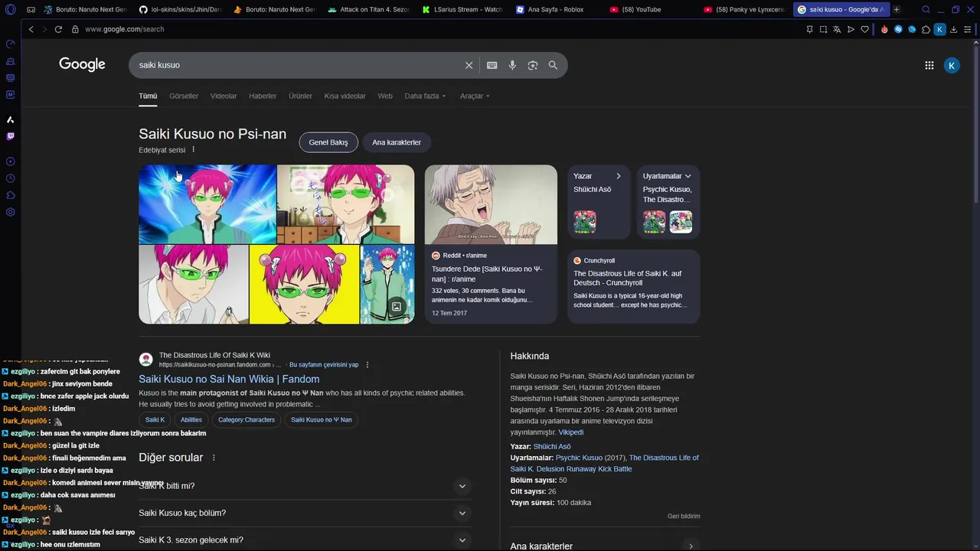This screenshot has width=980, height=551.
Task: Take snapshot with toolbar capture icon
Action: (x=823, y=29)
